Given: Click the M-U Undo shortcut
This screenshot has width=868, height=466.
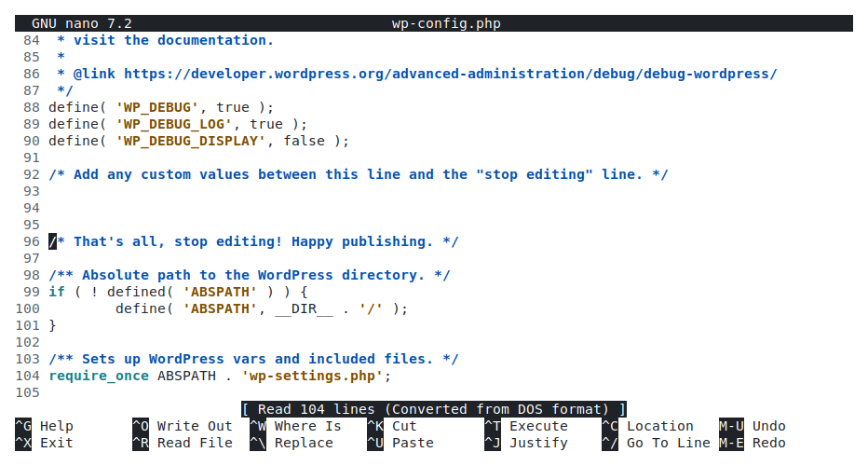Looking at the screenshot, I should tap(753, 426).
